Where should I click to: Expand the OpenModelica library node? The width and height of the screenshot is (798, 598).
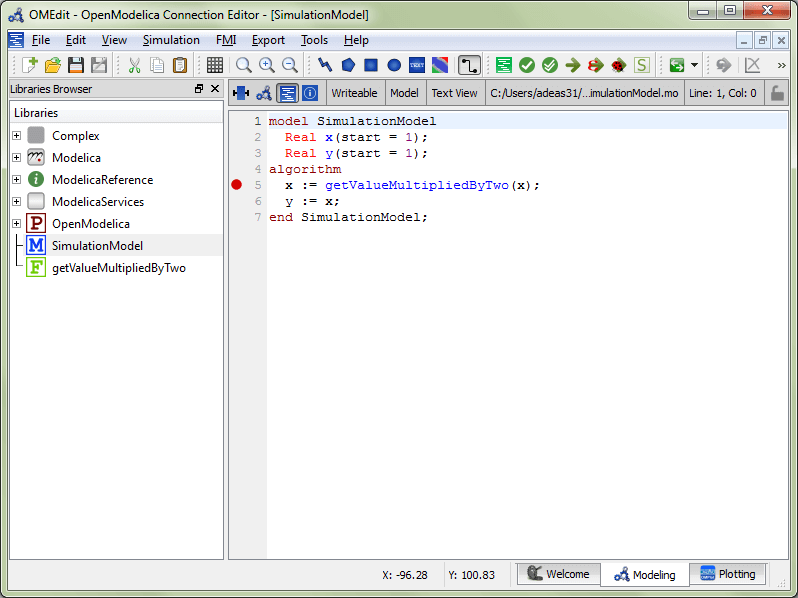click(16, 224)
